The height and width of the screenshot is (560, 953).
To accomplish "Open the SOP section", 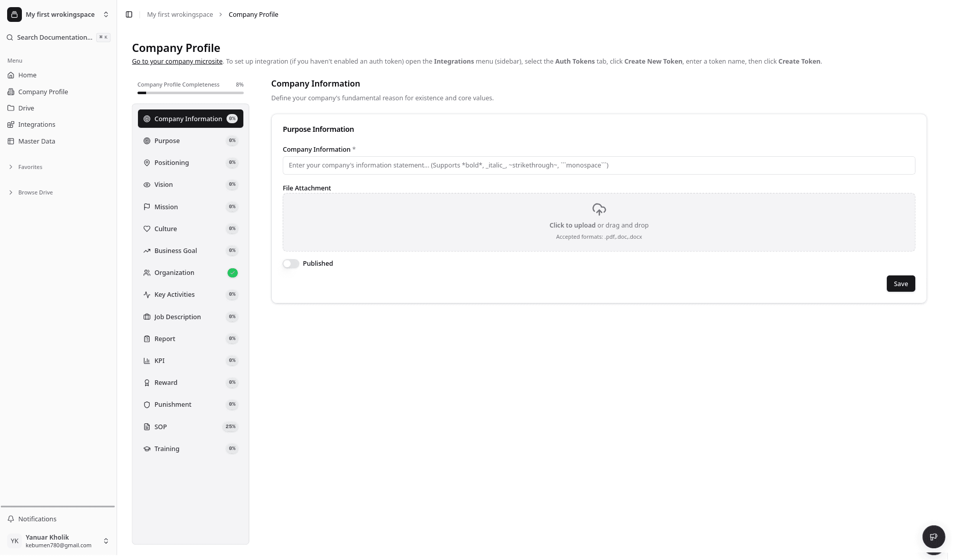I will click(190, 427).
